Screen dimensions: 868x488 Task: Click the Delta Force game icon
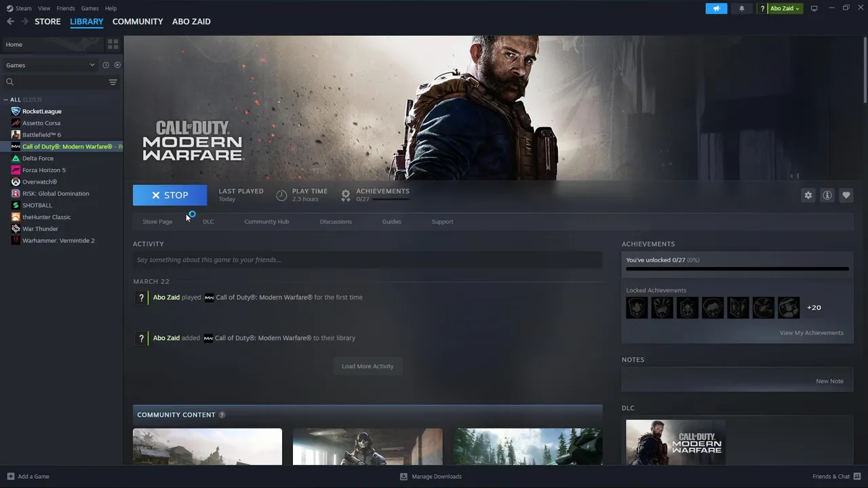click(x=16, y=158)
